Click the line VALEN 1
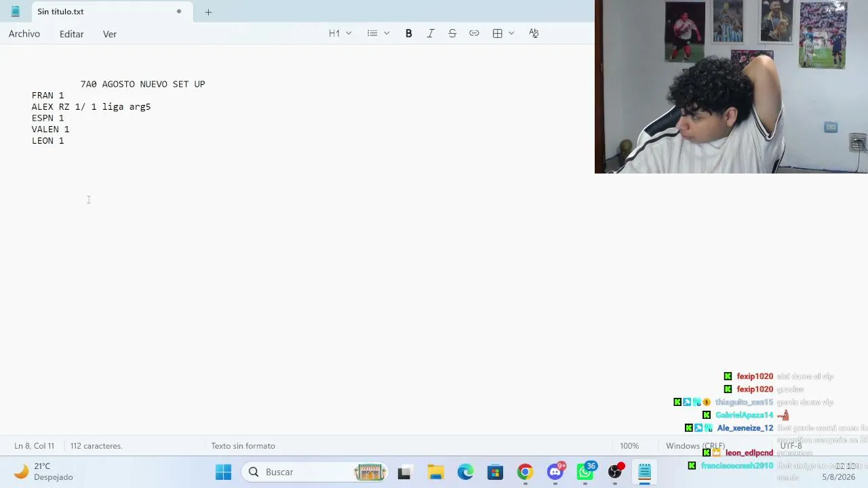 click(50, 129)
